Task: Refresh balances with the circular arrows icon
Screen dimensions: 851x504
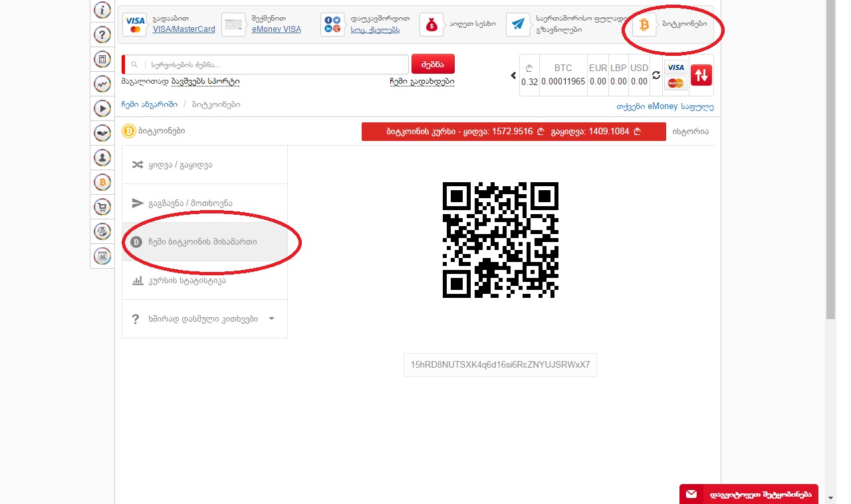Action: point(656,75)
